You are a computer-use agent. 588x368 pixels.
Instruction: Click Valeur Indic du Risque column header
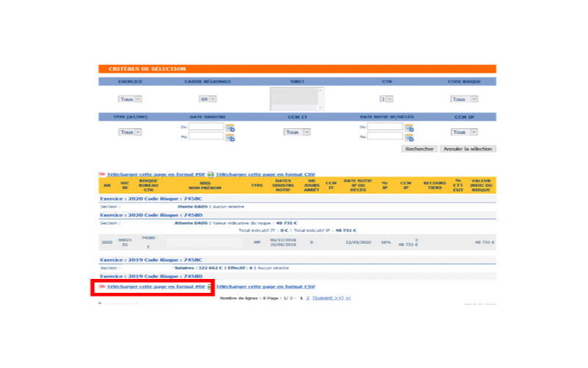[x=481, y=185]
